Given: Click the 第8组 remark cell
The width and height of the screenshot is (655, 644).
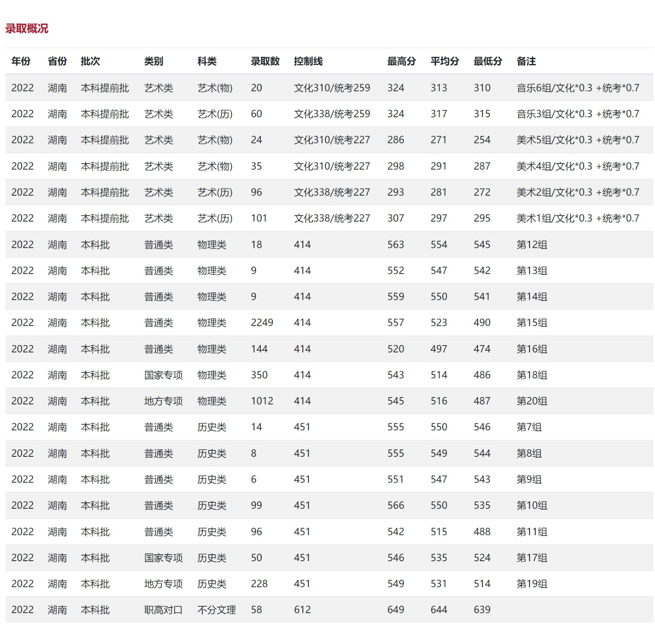Looking at the screenshot, I should (x=529, y=453).
